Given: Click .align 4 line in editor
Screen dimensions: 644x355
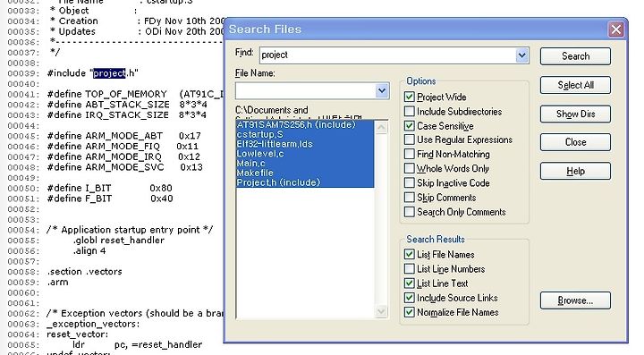Looking at the screenshot, I should tap(89, 250).
